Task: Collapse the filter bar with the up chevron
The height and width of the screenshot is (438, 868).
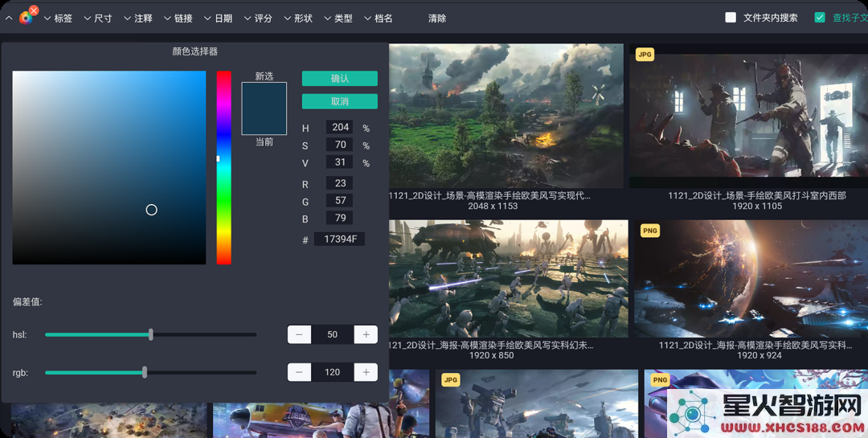Action: tap(9, 18)
